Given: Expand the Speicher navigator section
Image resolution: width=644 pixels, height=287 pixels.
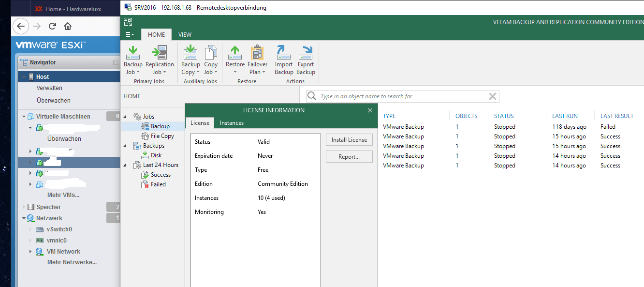Looking at the screenshot, I should [24, 207].
